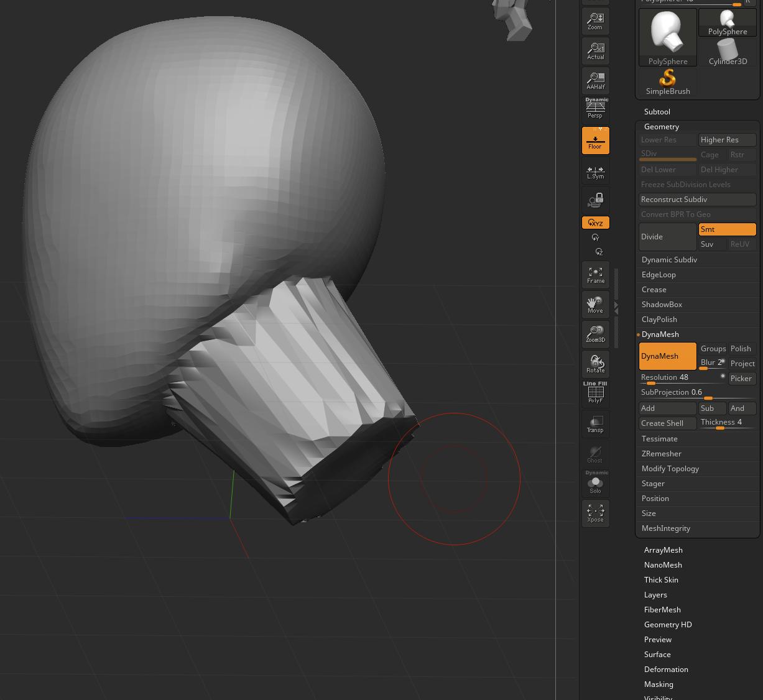The image size is (763, 700).
Task: Expand the ZRemesher section
Action: point(661,454)
